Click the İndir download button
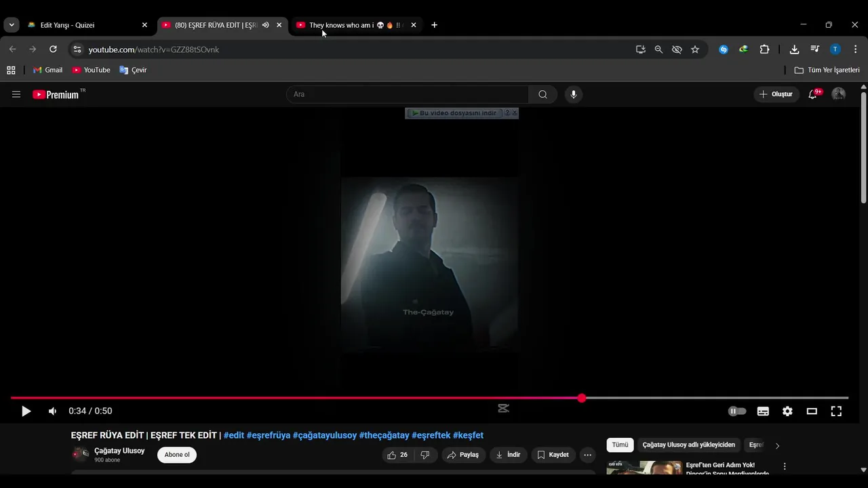The width and height of the screenshot is (868, 488). coord(509,455)
